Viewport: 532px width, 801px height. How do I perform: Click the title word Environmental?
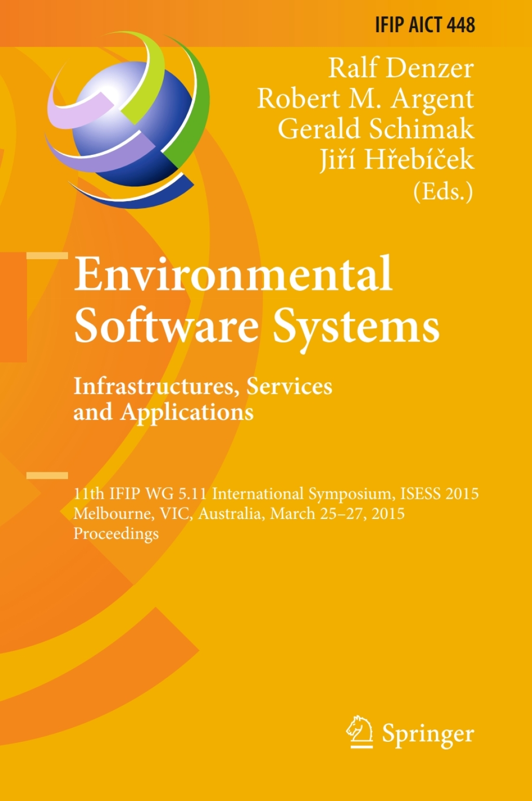pos(233,273)
